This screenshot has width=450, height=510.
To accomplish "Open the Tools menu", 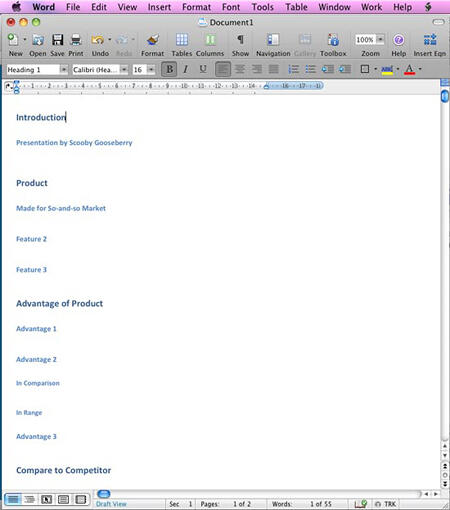I will point(263,7).
